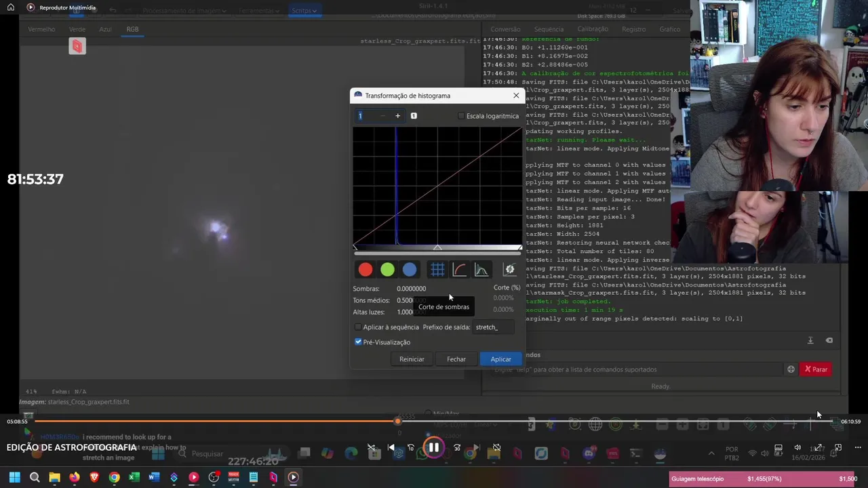Viewport: 868px width, 488px height.
Task: Click the pink icon over the image view
Action: (77, 46)
